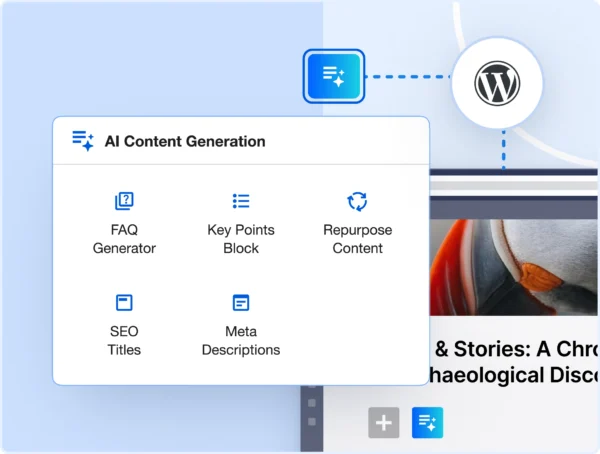This screenshot has width=600, height=454.
Task: Click the Repurpose Content circular arrows icon
Action: 357,202
